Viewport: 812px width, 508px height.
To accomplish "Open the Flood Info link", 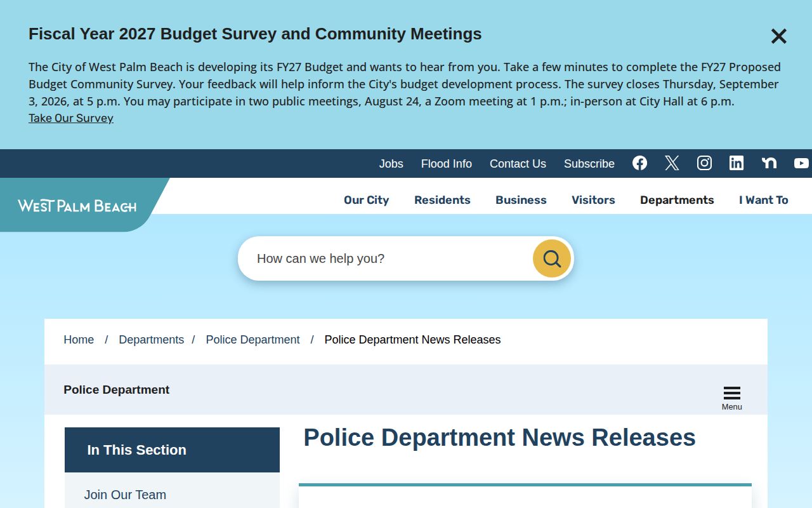I will point(447,164).
